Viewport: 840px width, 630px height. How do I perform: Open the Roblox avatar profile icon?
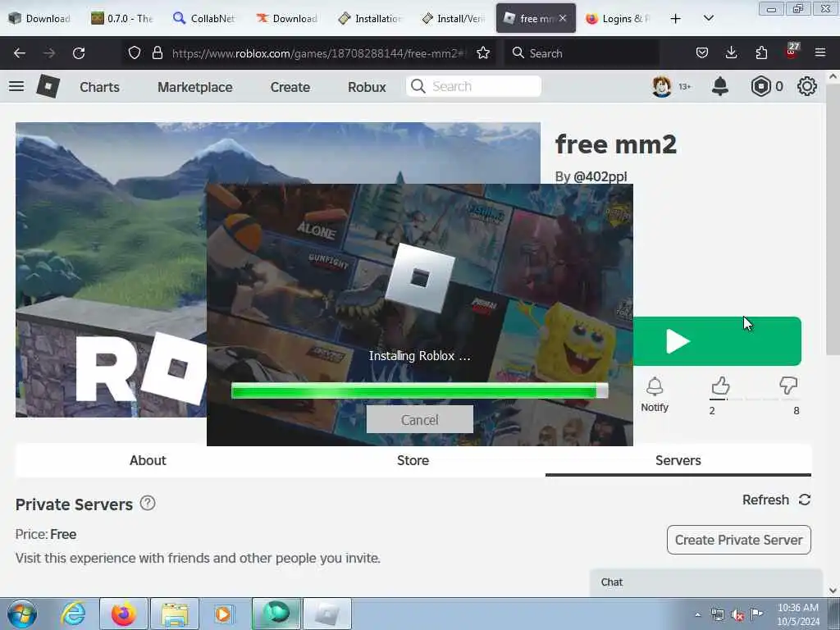662,86
